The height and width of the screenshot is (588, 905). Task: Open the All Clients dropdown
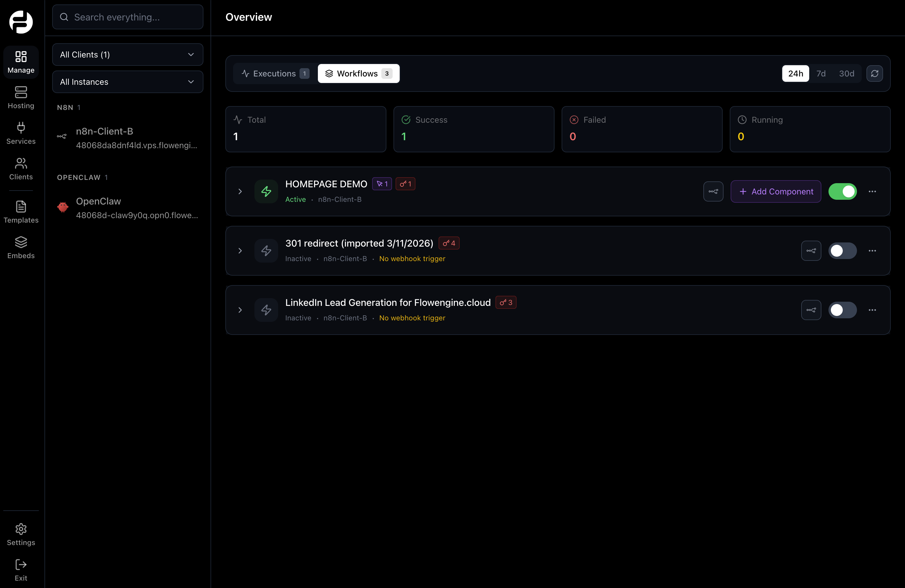pyautogui.click(x=128, y=54)
